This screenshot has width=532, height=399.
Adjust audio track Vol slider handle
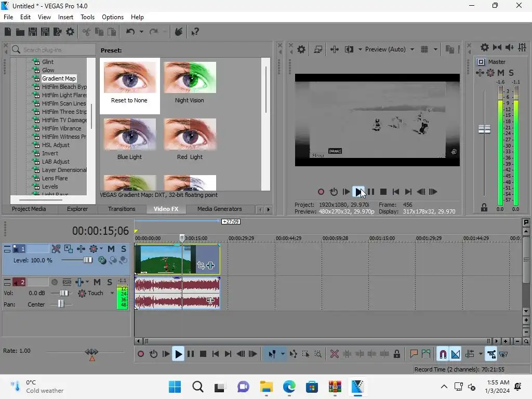[x=63, y=293]
